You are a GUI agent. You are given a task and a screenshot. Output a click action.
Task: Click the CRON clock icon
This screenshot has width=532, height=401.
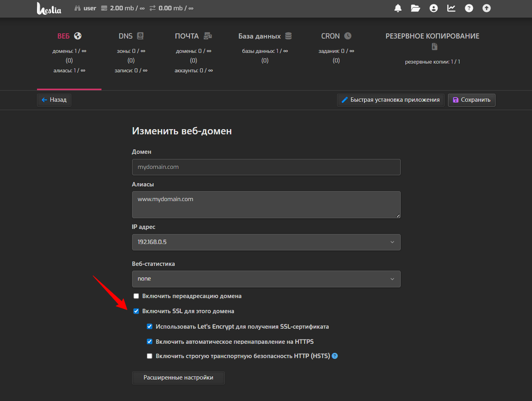coord(348,36)
